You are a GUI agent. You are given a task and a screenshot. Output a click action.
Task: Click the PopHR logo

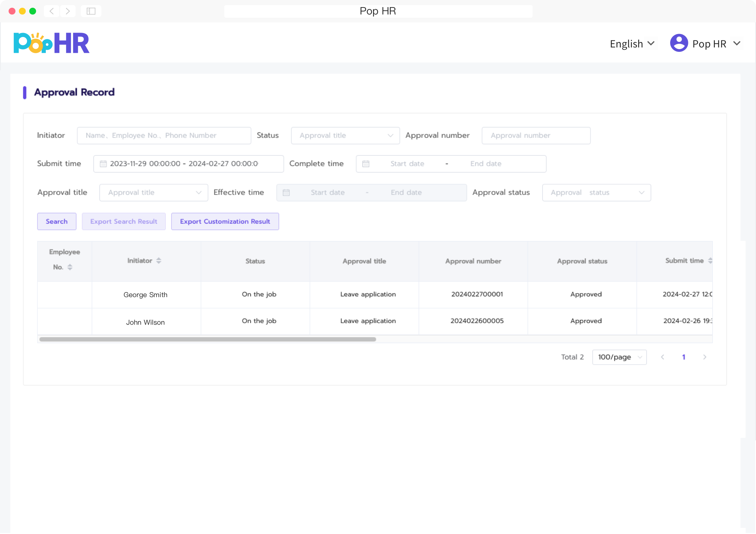(x=51, y=43)
